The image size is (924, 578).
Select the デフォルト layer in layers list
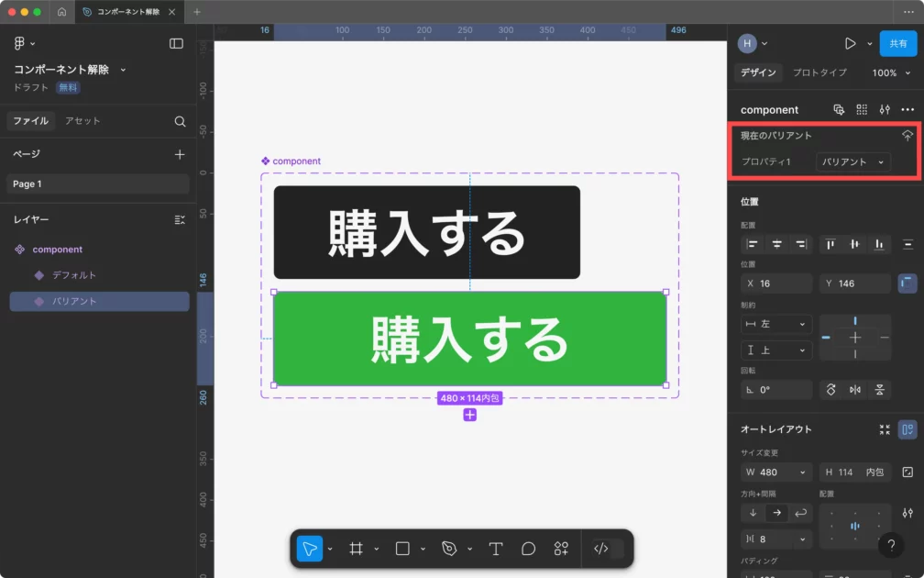[x=74, y=275]
